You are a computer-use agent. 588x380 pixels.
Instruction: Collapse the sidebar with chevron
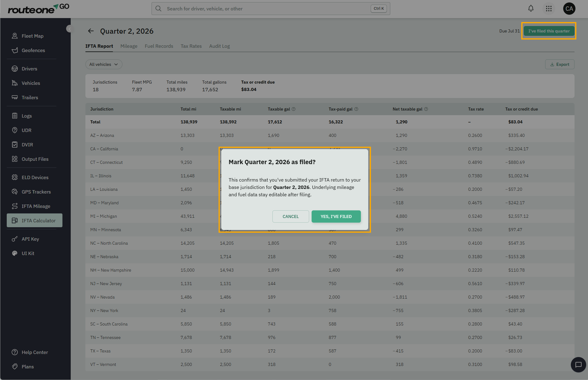click(69, 29)
